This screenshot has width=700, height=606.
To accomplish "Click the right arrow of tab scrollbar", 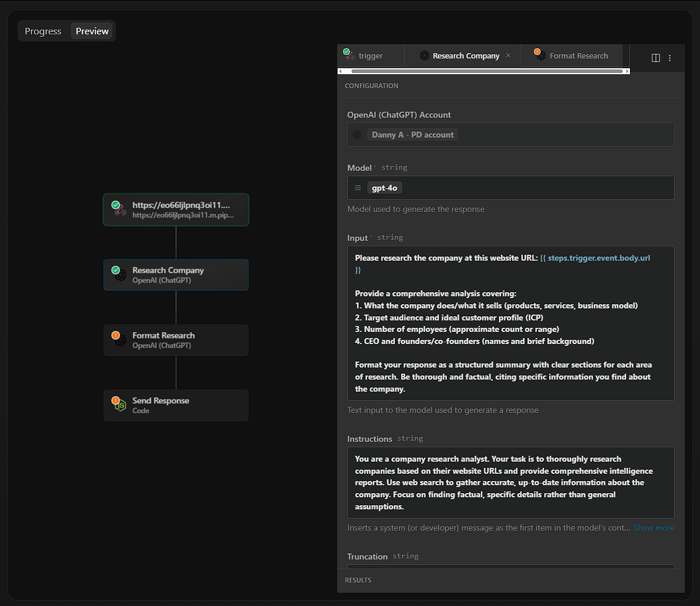I will coord(628,71).
